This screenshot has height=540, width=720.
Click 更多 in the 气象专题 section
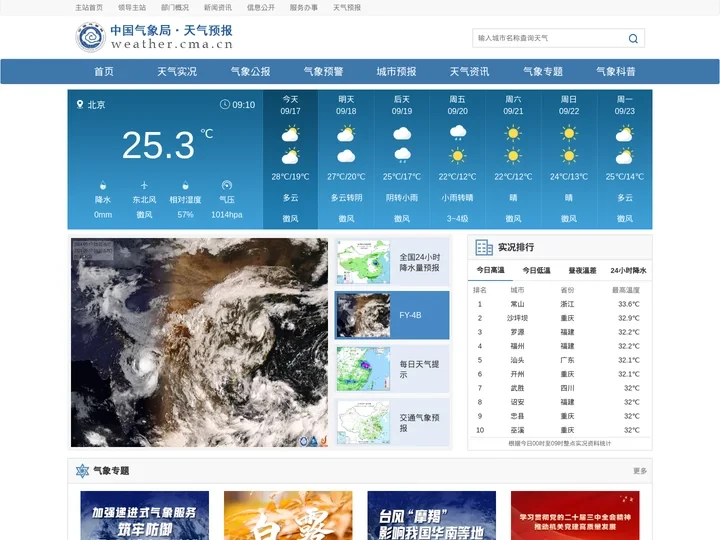(x=640, y=471)
